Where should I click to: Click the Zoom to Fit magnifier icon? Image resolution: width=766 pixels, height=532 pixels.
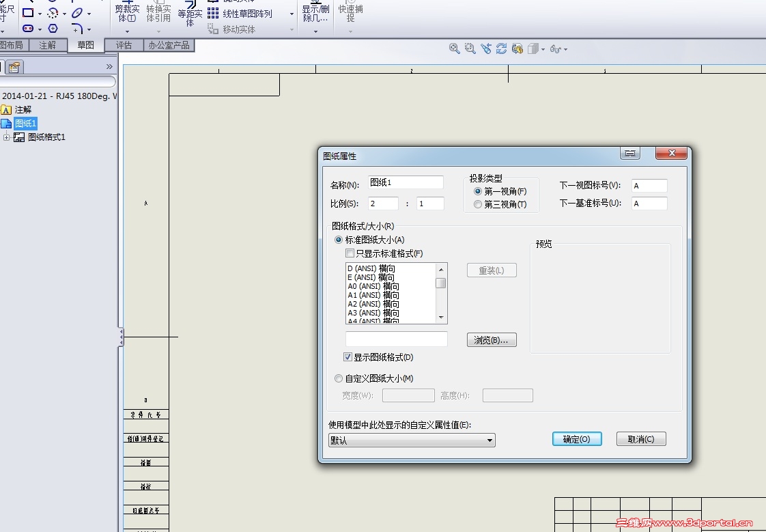pos(454,48)
